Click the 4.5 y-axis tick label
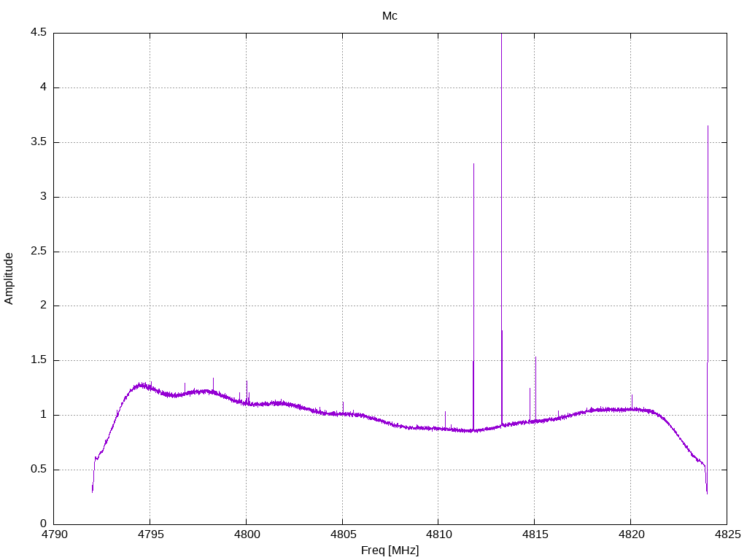The width and height of the screenshot is (747, 560). (x=38, y=33)
